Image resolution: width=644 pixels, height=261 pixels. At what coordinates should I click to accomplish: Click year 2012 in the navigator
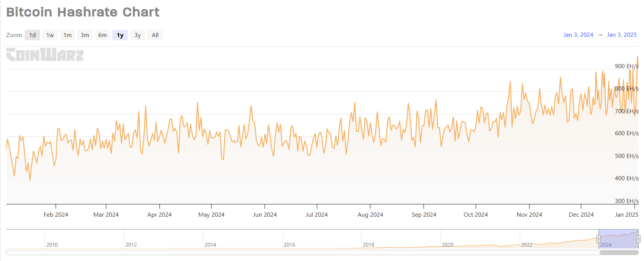pos(131,245)
